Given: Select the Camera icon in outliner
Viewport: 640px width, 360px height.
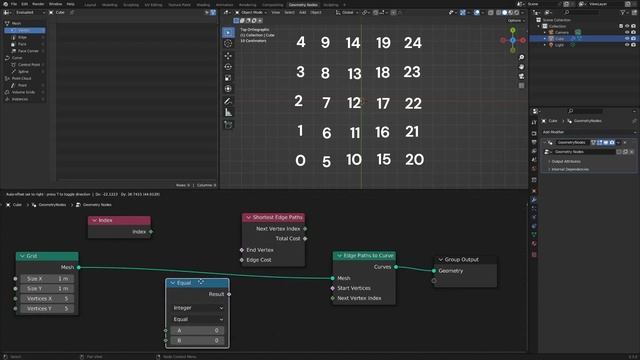Looking at the screenshot, I should (x=551, y=32).
